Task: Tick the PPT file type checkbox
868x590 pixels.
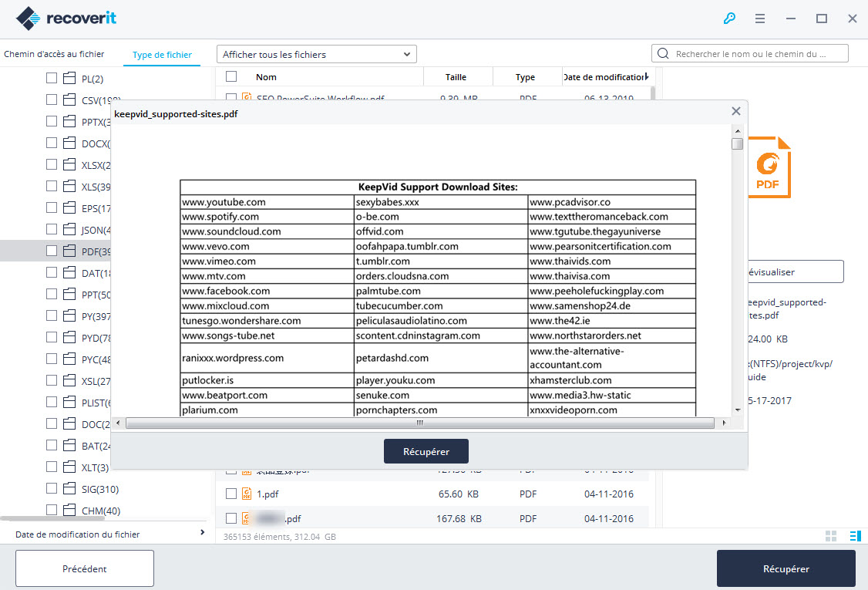Action: (x=52, y=294)
